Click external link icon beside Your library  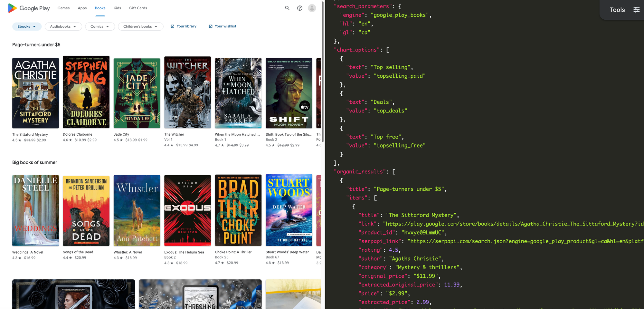click(x=173, y=26)
